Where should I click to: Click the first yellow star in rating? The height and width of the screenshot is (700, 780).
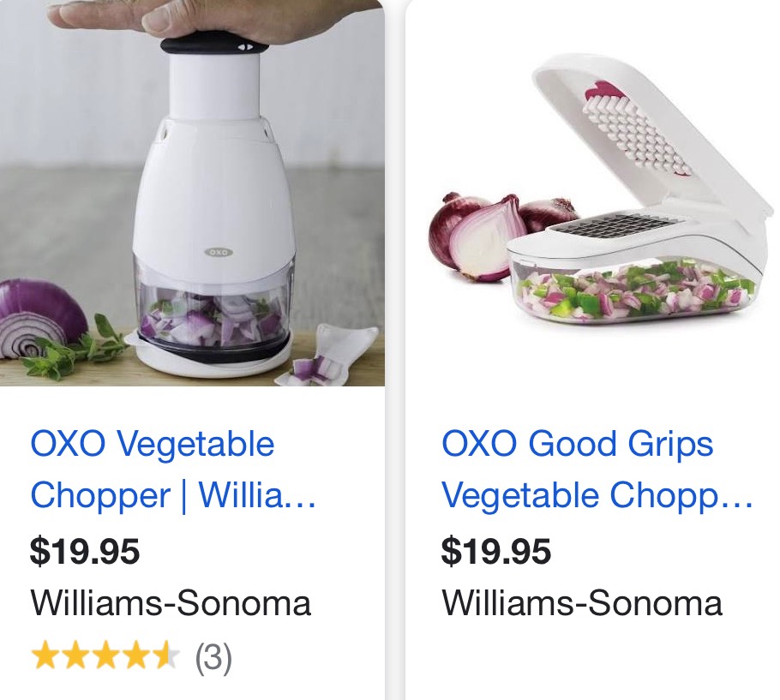click(45, 655)
